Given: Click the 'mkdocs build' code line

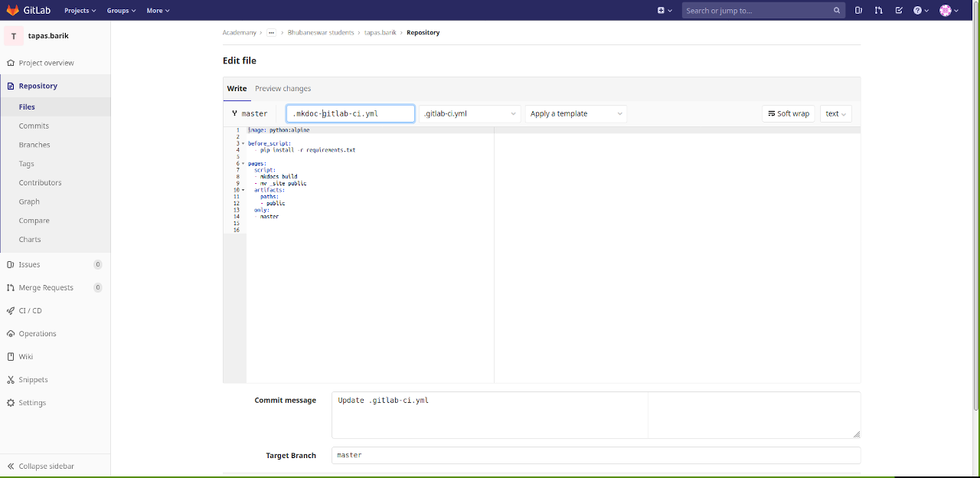Looking at the screenshot, I should click(x=279, y=176).
